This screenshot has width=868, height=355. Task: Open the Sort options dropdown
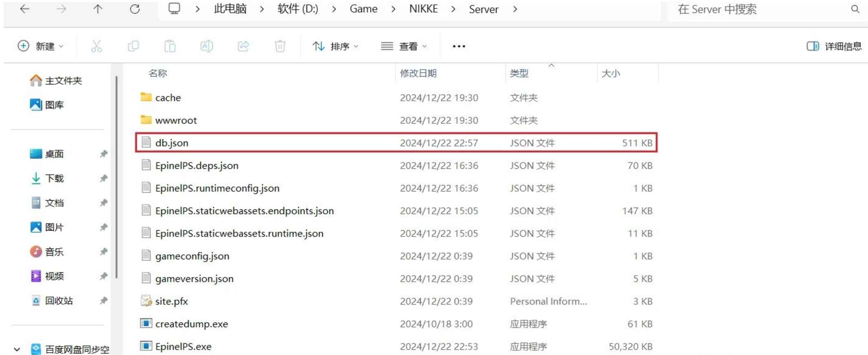[x=336, y=46]
